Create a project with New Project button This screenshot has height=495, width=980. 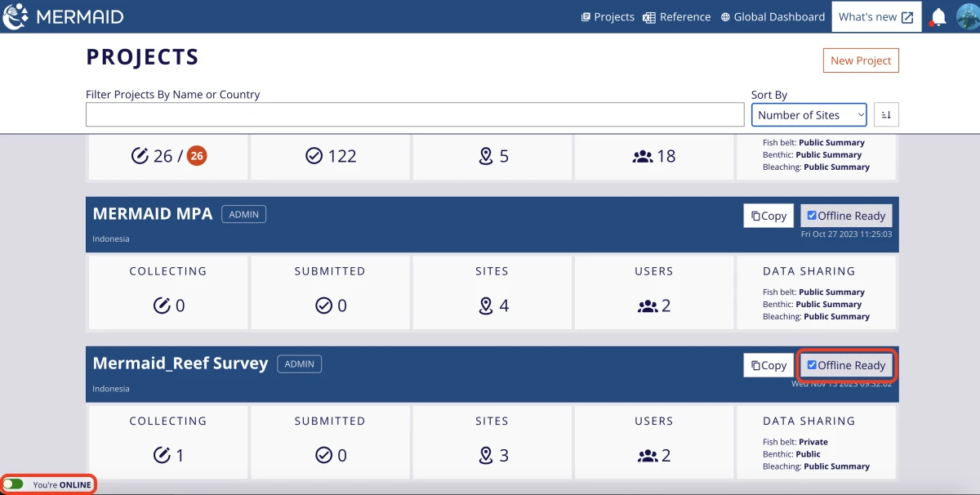[x=861, y=60]
